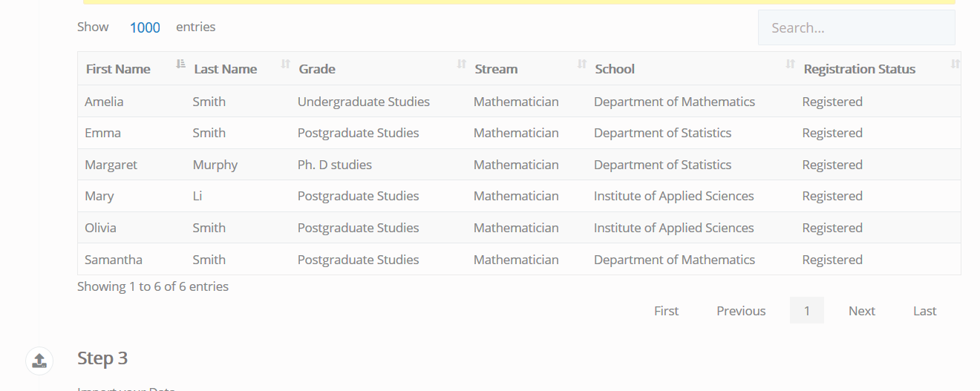This screenshot has width=980, height=391.
Task: Sort by School column icon
Action: [x=791, y=65]
